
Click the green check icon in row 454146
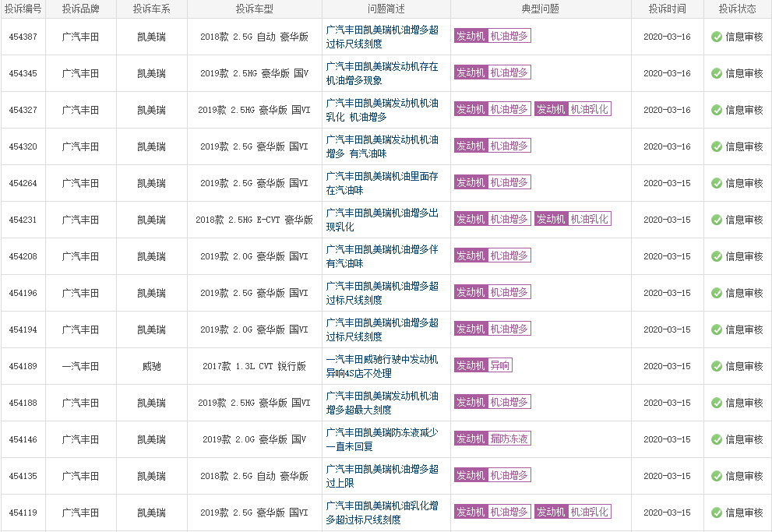[717, 439]
